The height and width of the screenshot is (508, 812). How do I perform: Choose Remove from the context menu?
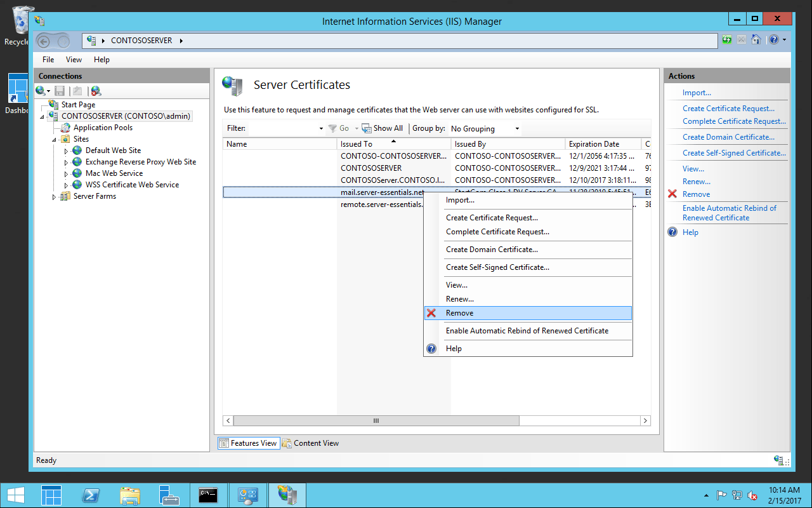coord(528,313)
